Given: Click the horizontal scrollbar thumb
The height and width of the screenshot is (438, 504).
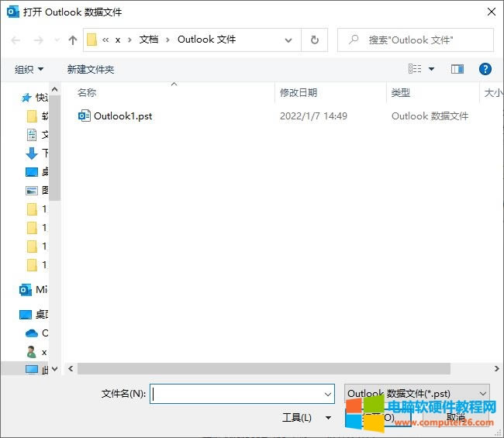Looking at the screenshot, I should tap(264, 368).
